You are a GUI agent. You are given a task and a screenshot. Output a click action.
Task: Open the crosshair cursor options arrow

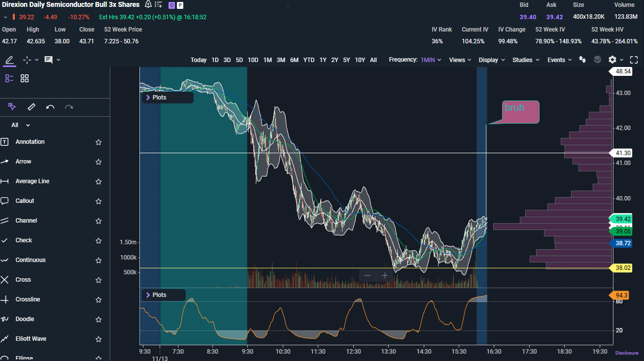pos(36,60)
